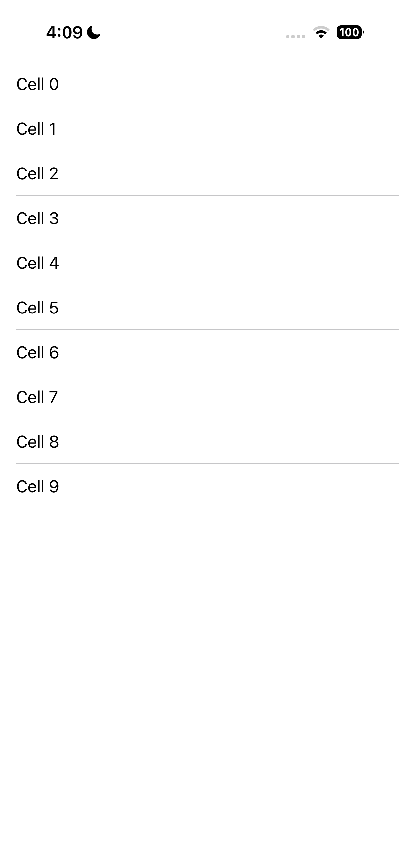Select the Cell 1 row
Screen dimensions: 399x868
(x=199, y=129)
